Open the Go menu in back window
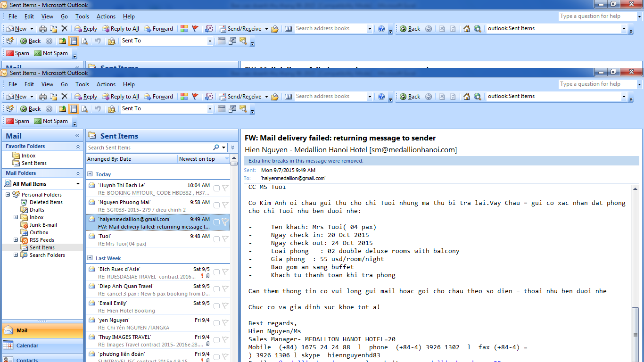Viewport: 644px width, 362px height. pos(64,16)
